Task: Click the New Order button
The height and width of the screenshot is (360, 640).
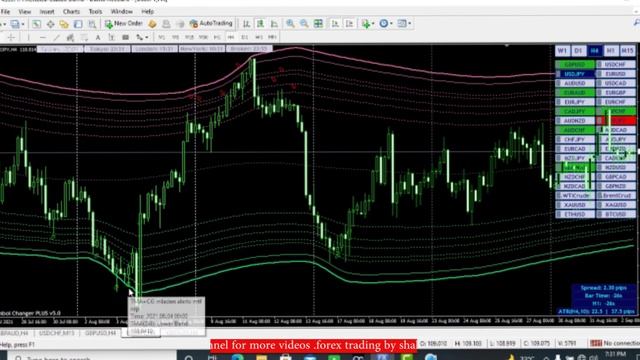Action: coord(124,24)
